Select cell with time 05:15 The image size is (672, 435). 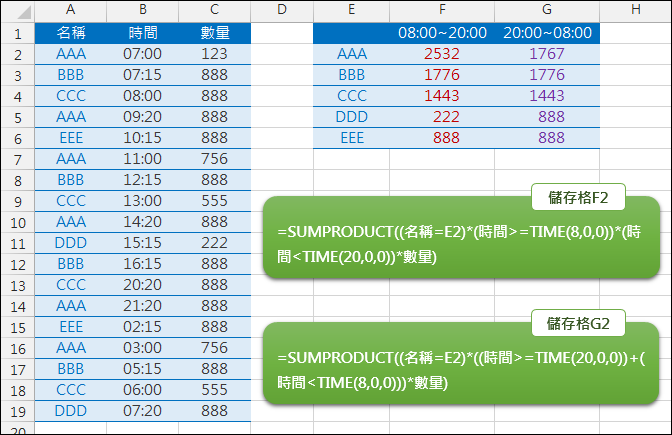tap(143, 369)
